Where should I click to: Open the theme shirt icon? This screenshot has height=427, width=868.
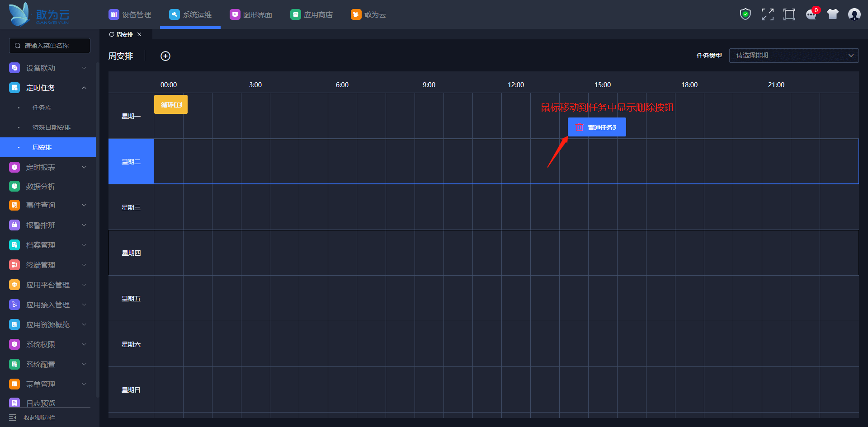point(832,14)
